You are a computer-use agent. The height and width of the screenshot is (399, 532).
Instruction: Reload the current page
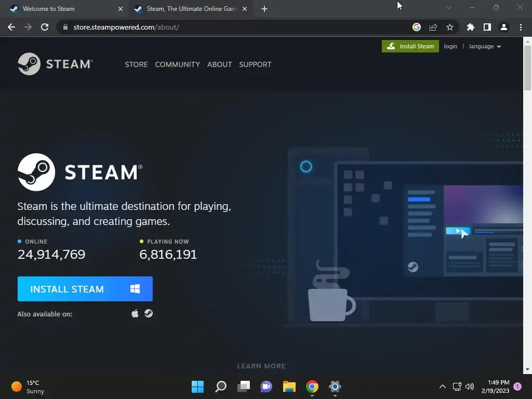point(45,27)
